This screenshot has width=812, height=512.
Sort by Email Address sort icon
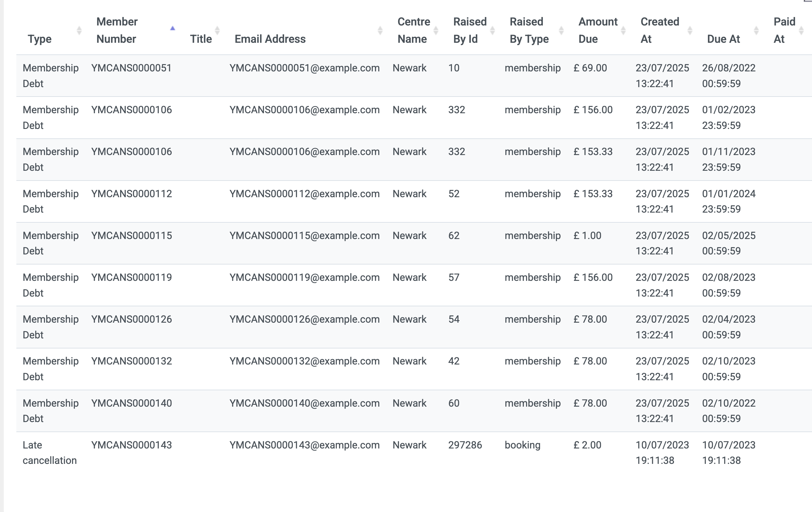[380, 31]
